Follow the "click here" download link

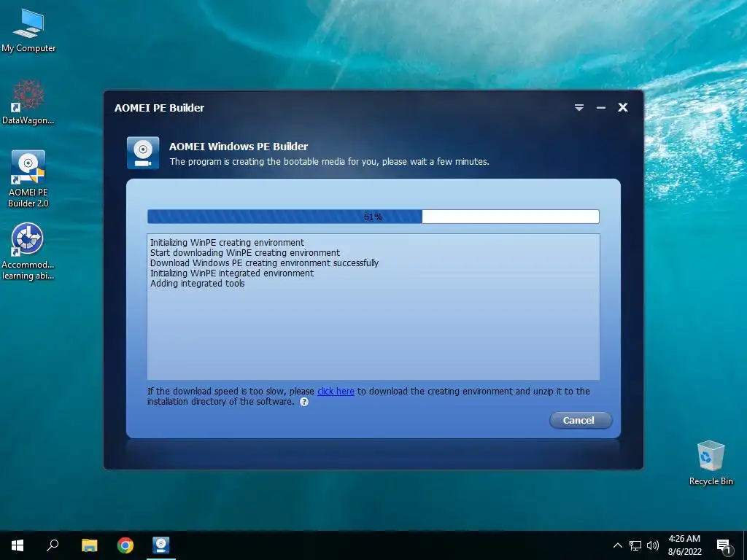pyautogui.click(x=336, y=391)
